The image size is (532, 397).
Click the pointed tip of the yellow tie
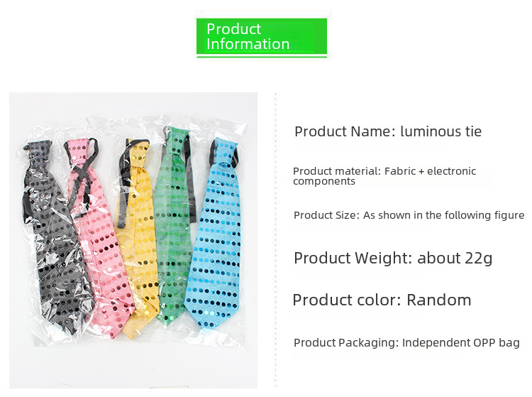[x=131, y=331]
